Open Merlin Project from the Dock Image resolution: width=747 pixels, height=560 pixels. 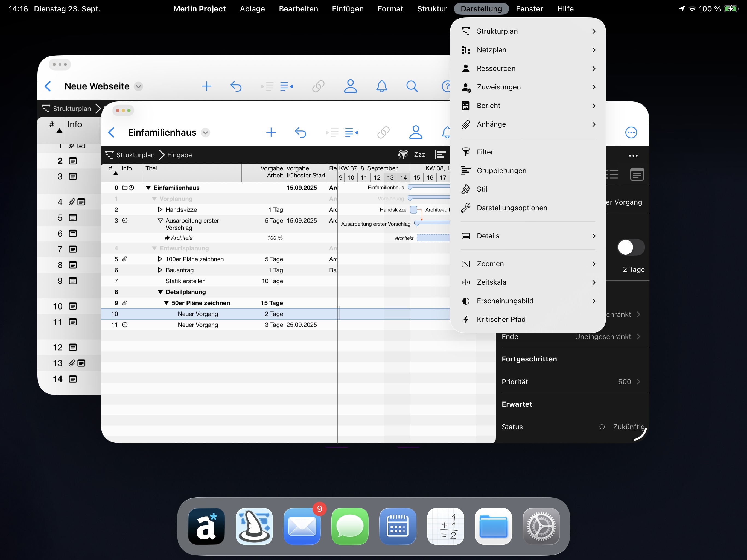pos(254,526)
